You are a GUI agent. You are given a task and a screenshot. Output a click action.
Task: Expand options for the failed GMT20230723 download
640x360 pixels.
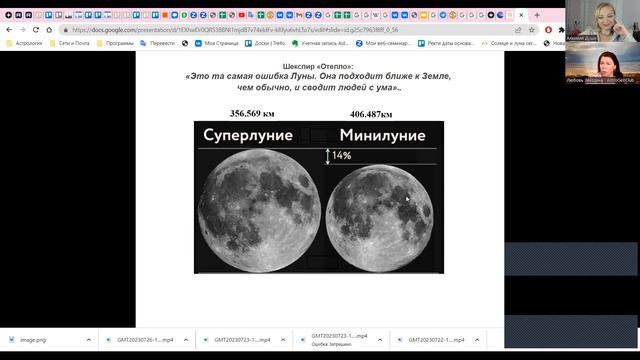pos(380,340)
